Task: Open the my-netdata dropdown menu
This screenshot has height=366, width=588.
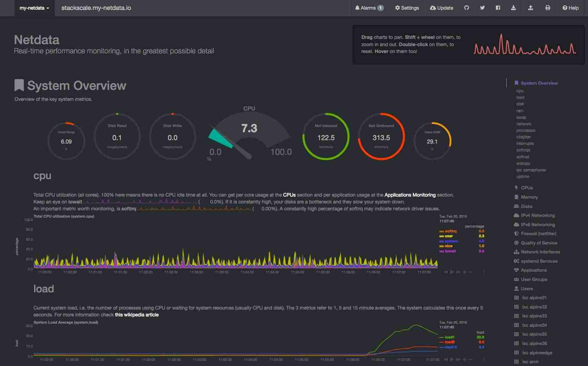Action: pyautogui.click(x=34, y=8)
